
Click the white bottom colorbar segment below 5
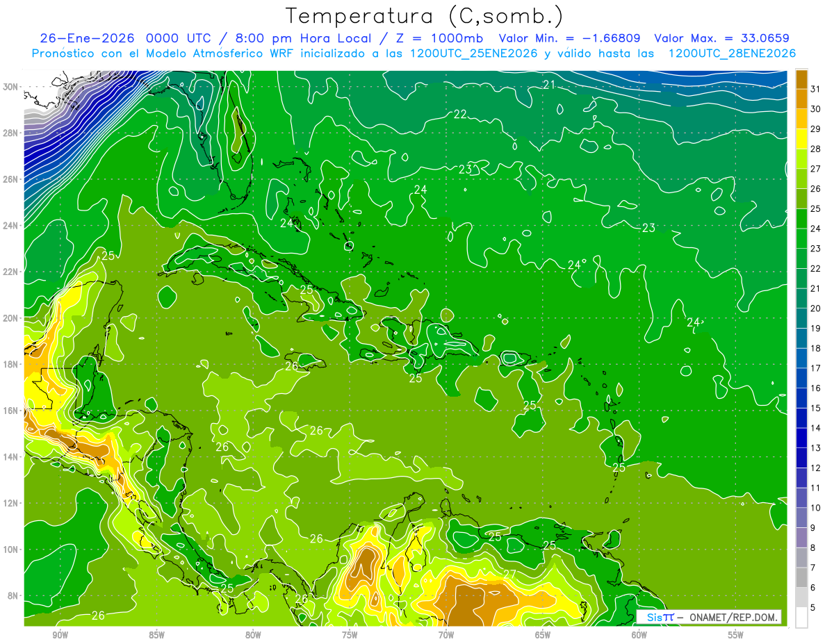pos(801,618)
